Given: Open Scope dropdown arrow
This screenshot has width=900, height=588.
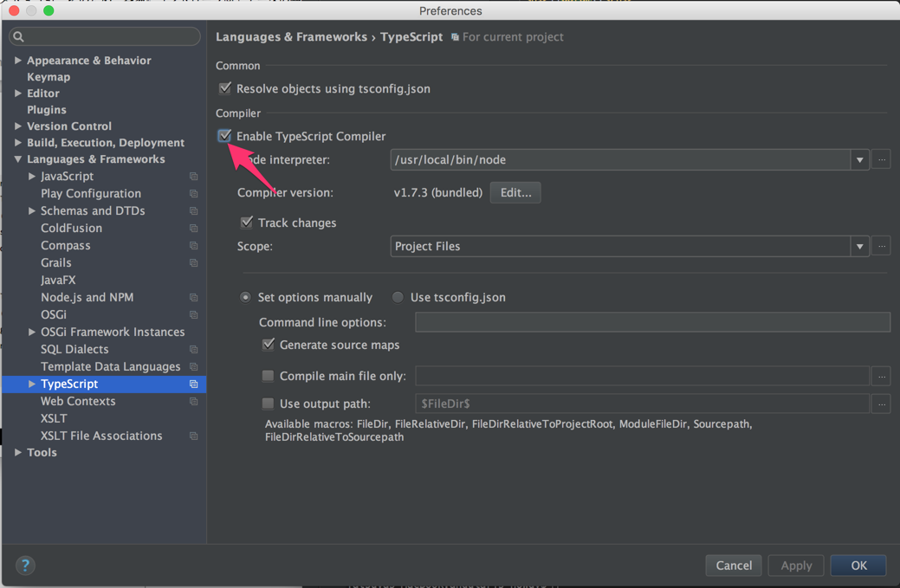Looking at the screenshot, I should click(860, 246).
